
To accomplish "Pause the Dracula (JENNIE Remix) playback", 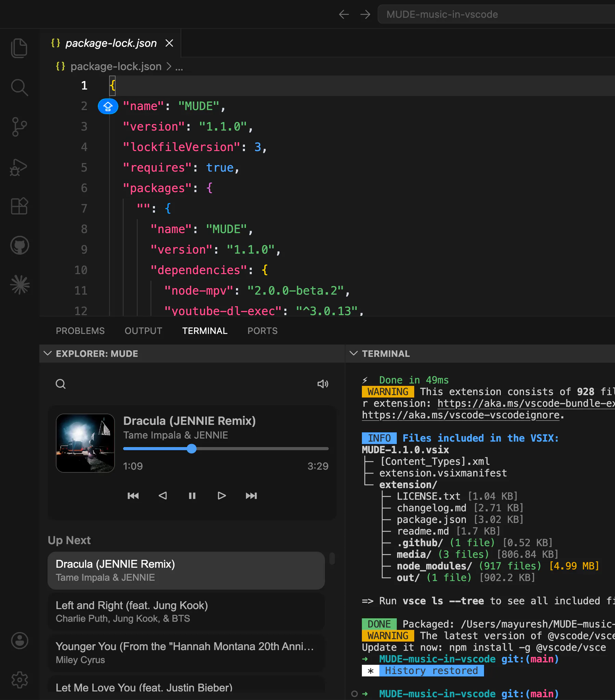I will [x=192, y=496].
